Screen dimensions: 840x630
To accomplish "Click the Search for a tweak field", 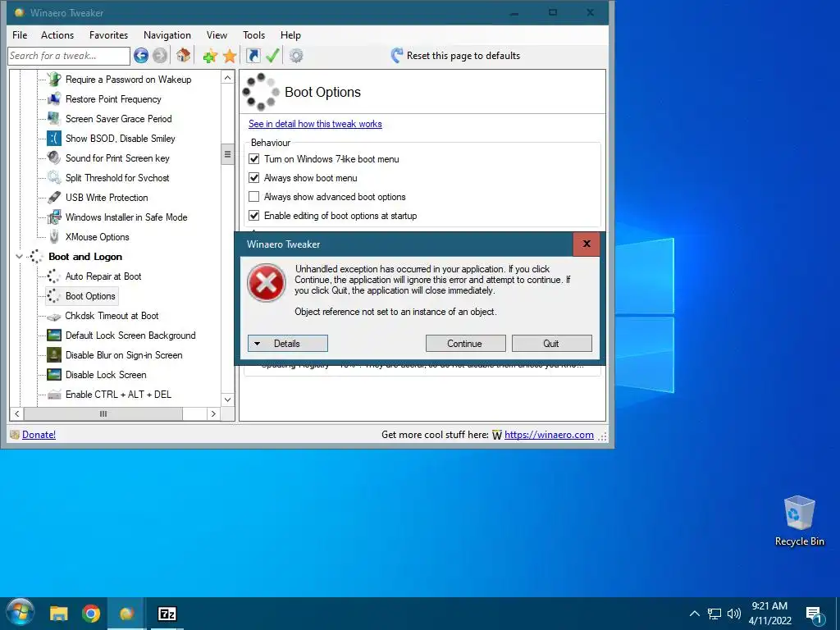I will point(69,56).
